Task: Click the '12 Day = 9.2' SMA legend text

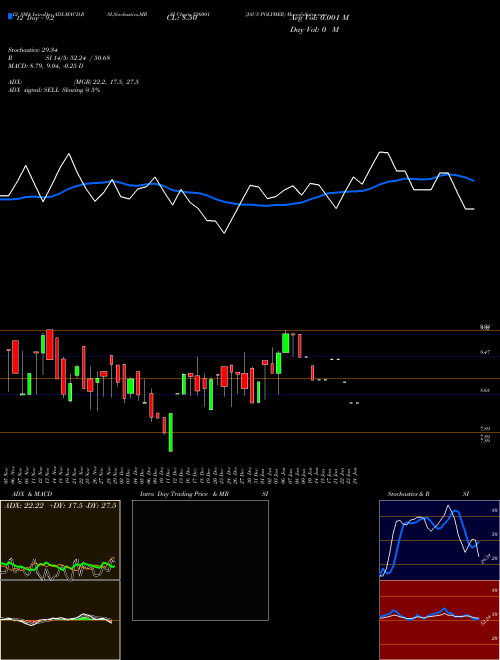Action: [35, 18]
